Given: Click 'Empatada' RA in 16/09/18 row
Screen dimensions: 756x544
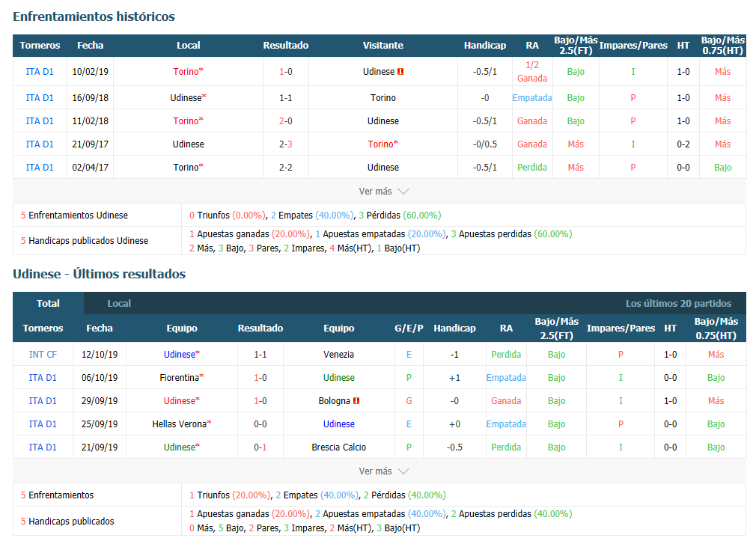Looking at the screenshot, I should coord(531,98).
